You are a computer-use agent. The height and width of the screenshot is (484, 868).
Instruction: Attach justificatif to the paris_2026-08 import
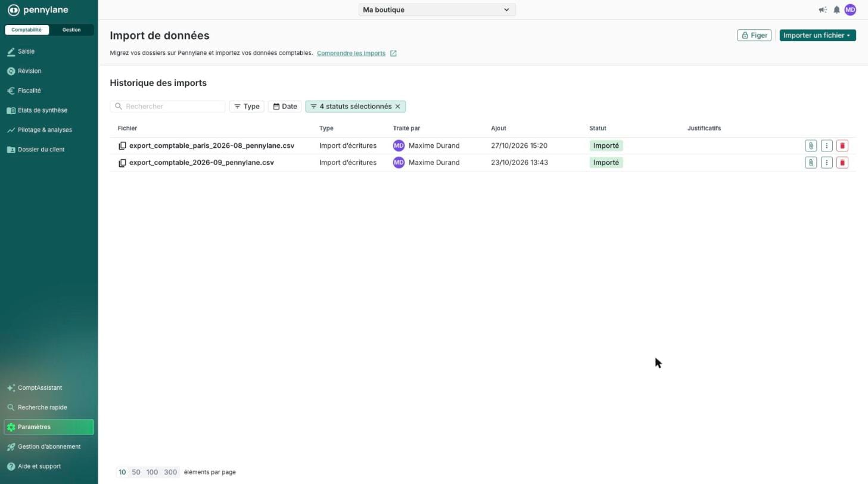click(811, 145)
